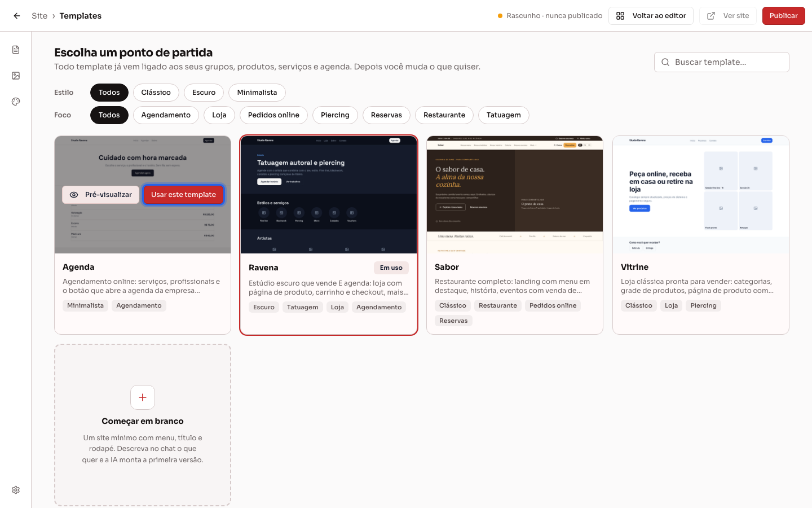Filter by Piercing focus
812x508 pixels.
335,115
